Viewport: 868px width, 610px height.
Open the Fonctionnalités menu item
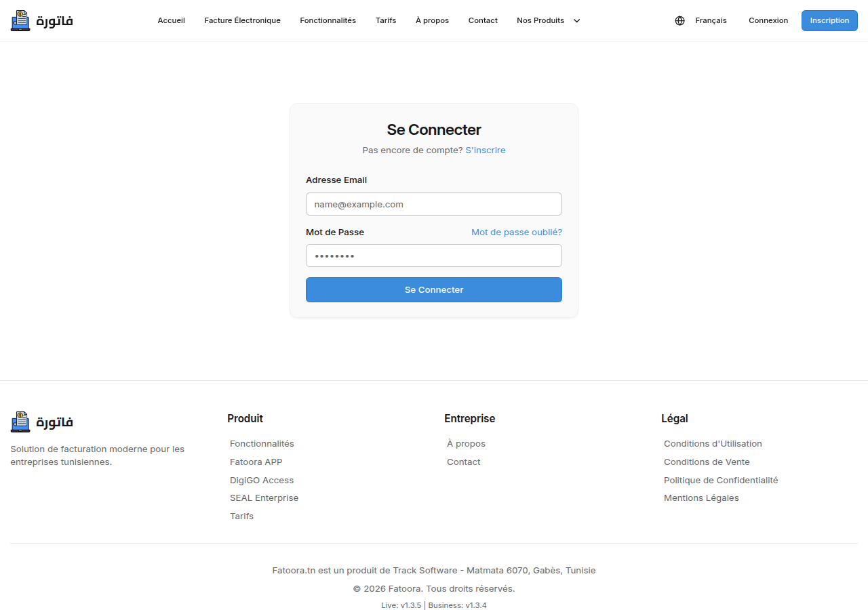(328, 20)
